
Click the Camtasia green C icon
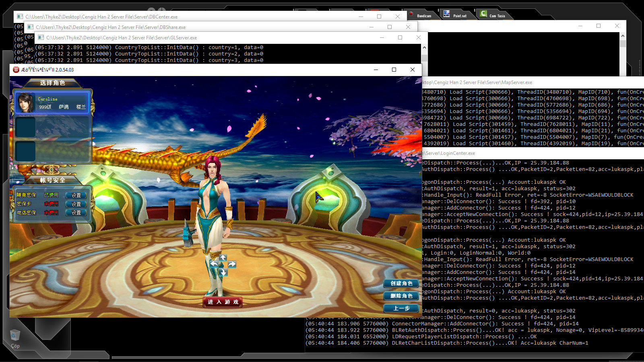483,13
